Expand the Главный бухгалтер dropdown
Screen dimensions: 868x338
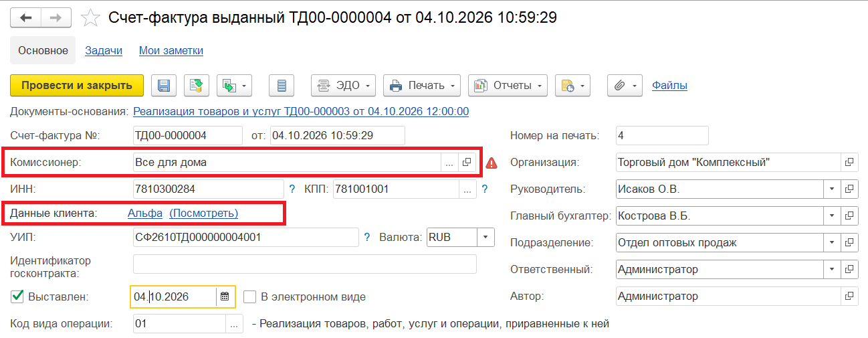[832, 216]
